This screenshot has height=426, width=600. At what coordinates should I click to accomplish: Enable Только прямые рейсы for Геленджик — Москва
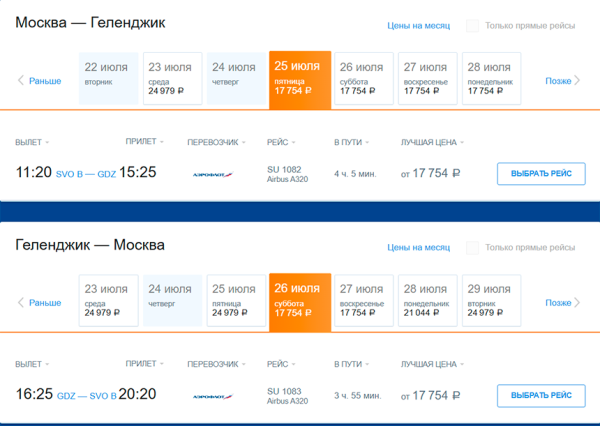point(473,247)
